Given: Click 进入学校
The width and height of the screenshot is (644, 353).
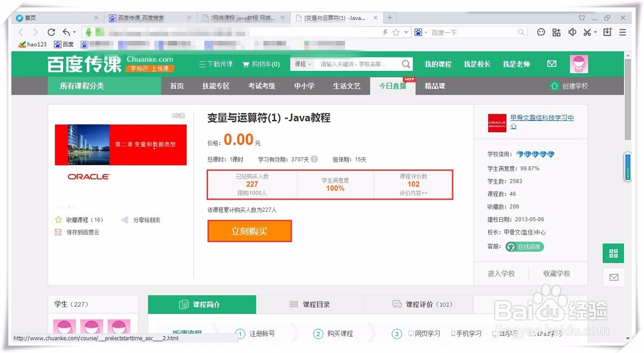Looking at the screenshot, I should 501,274.
